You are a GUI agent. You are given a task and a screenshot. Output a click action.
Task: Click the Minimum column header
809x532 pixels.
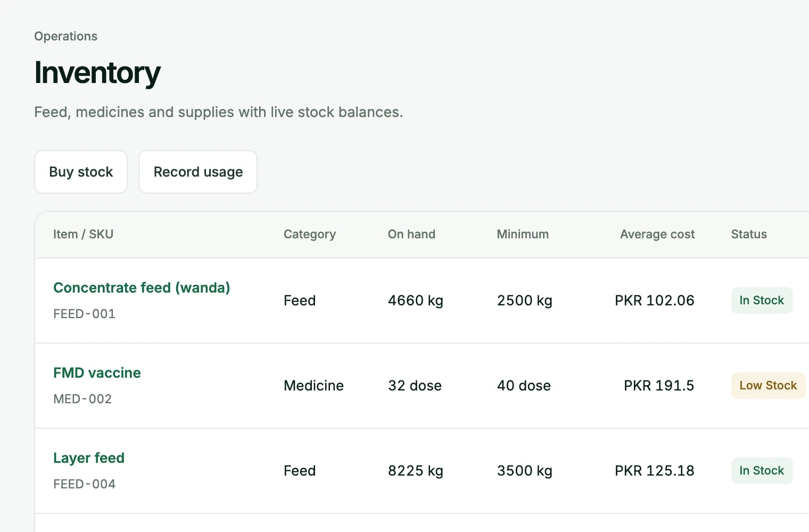(523, 234)
